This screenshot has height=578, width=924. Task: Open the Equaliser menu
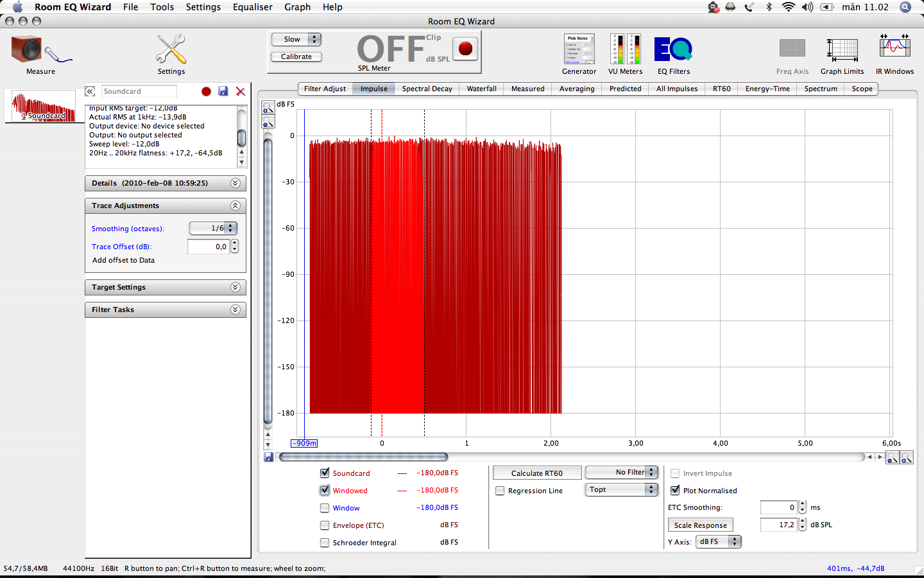[253, 7]
